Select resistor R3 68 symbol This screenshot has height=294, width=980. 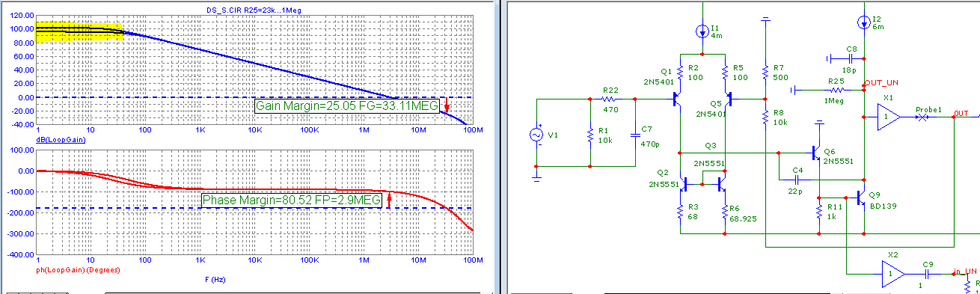680,212
